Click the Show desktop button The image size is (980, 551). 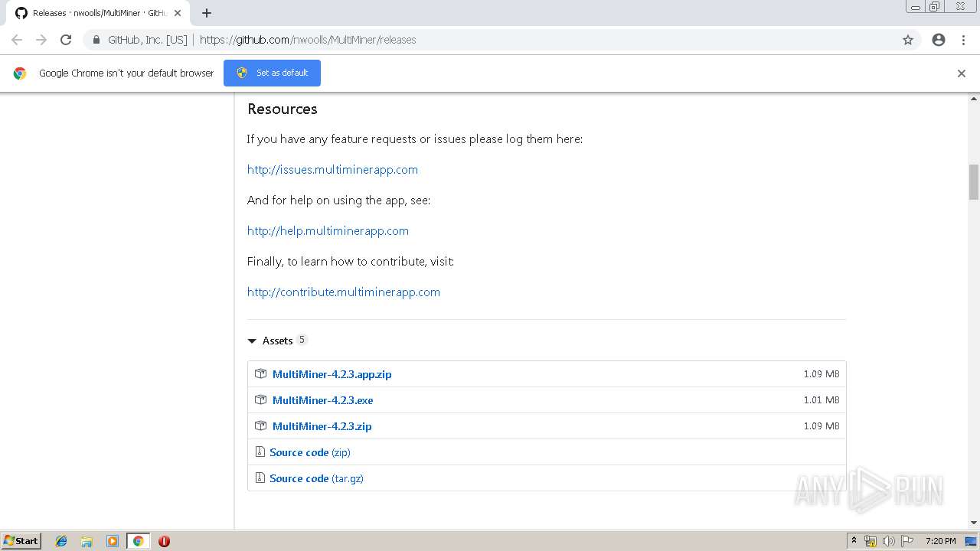[x=971, y=541]
